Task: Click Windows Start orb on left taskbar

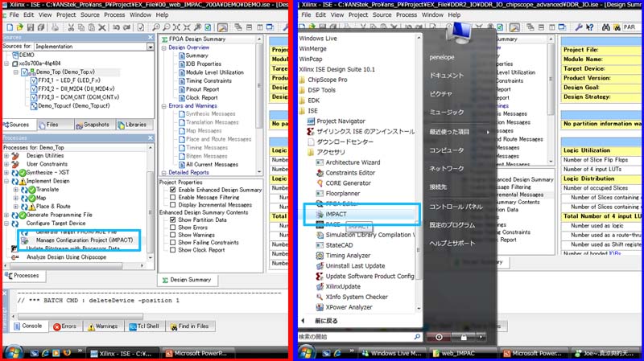Action: click(x=13, y=352)
